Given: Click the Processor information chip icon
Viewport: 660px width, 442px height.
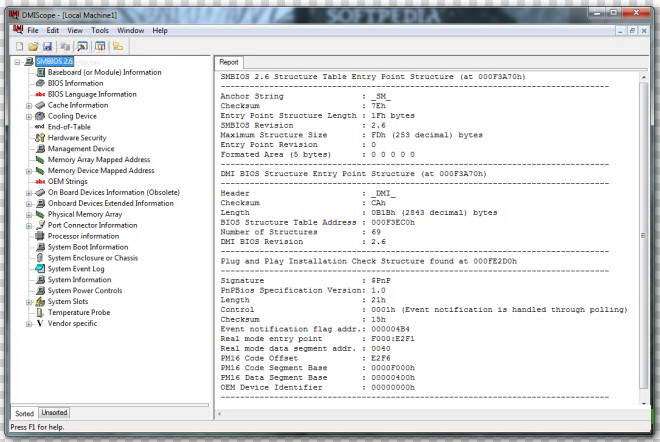Looking at the screenshot, I should (39, 236).
